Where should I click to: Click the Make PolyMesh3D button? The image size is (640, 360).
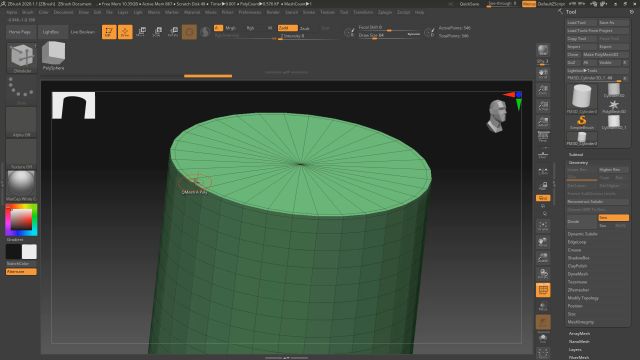[605, 55]
